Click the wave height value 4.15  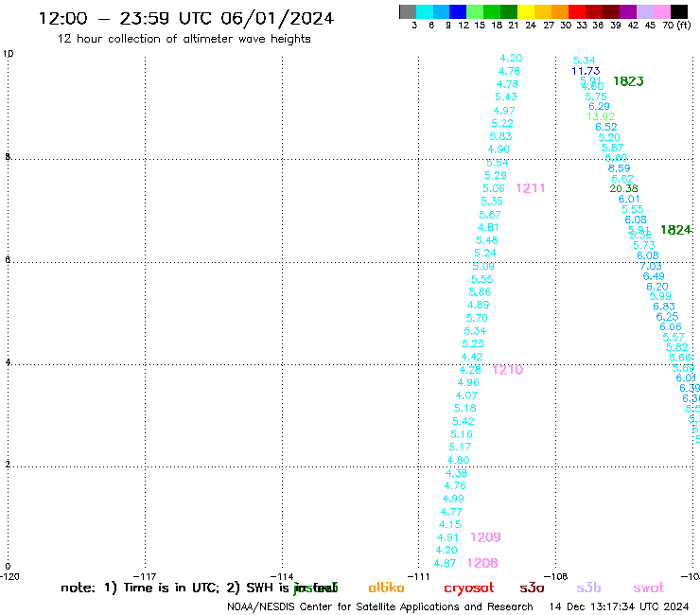450,525
